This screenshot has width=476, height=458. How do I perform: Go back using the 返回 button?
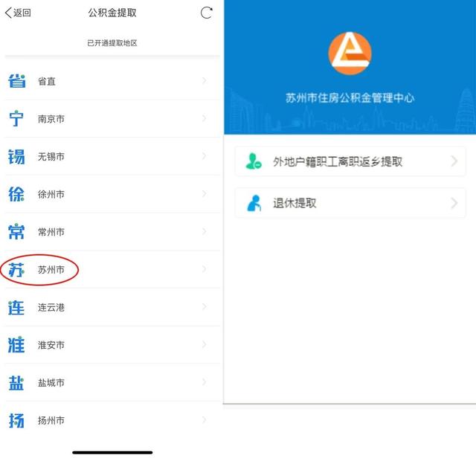pos(18,13)
